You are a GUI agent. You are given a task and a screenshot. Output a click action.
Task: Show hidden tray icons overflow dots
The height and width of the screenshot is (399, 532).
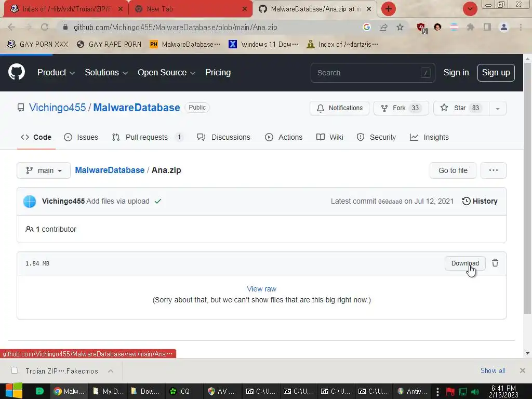(437, 392)
